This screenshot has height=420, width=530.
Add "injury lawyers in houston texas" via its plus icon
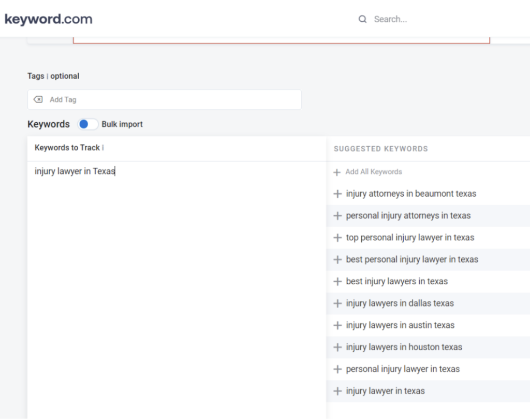336,347
